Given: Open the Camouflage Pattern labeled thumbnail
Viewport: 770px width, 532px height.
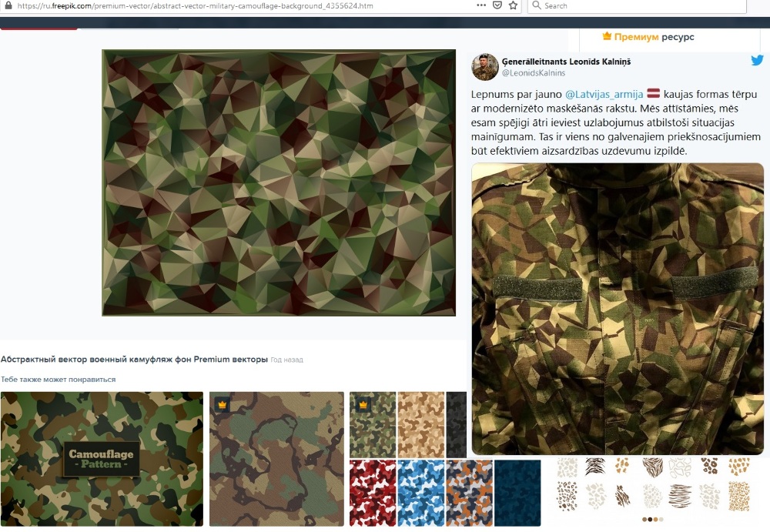Looking at the screenshot, I should pos(102,459).
